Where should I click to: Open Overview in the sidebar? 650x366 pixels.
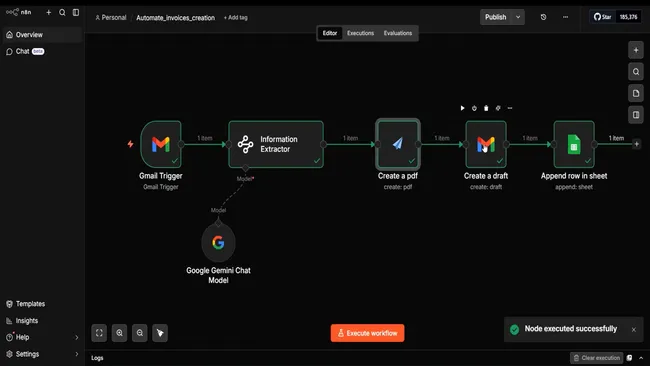pos(42,35)
